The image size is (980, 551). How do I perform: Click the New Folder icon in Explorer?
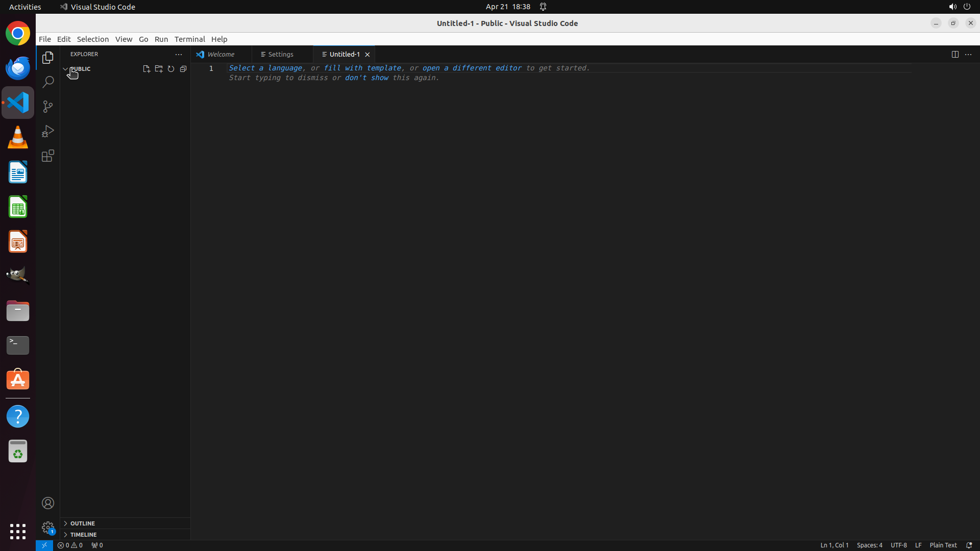(159, 69)
